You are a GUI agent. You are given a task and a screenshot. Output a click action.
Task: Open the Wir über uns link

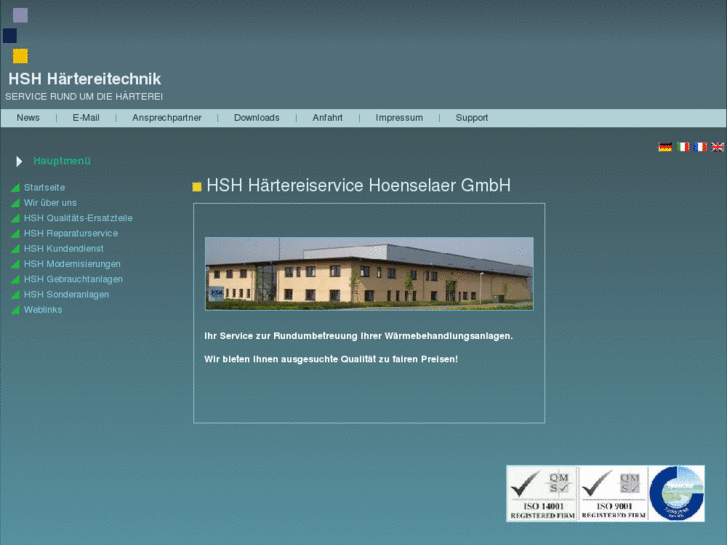(x=50, y=203)
